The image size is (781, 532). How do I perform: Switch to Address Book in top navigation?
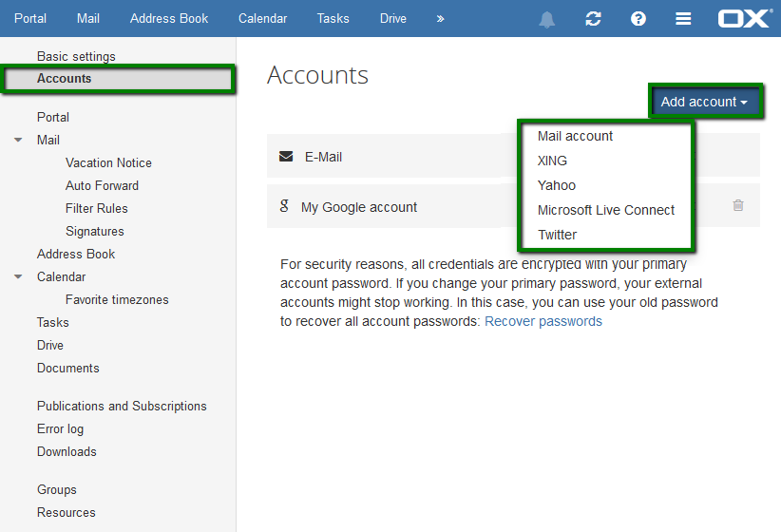tap(169, 18)
